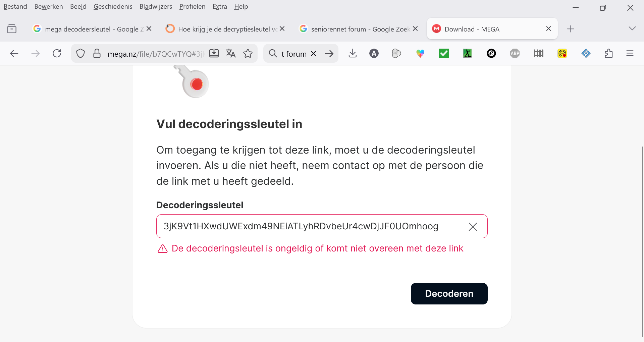Screen dimensions: 644x342
Task: Open the hamburger application menu
Action: [630, 53]
